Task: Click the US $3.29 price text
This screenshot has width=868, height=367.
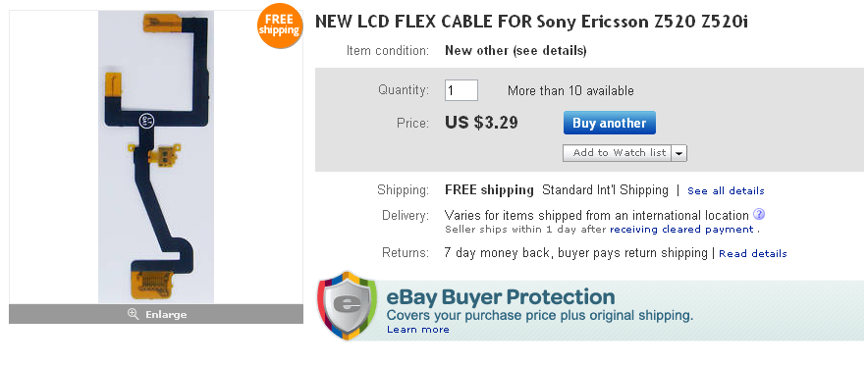Action: point(481,123)
